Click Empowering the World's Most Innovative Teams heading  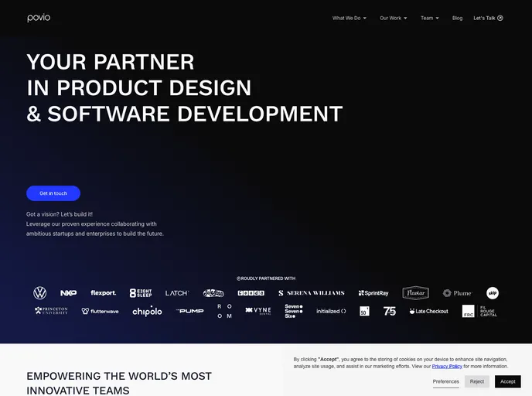(x=119, y=383)
